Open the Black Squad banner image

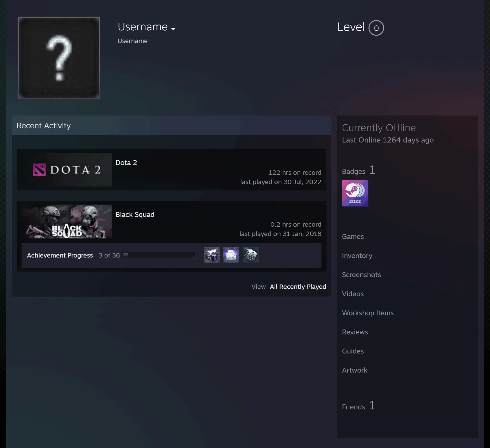coord(67,222)
